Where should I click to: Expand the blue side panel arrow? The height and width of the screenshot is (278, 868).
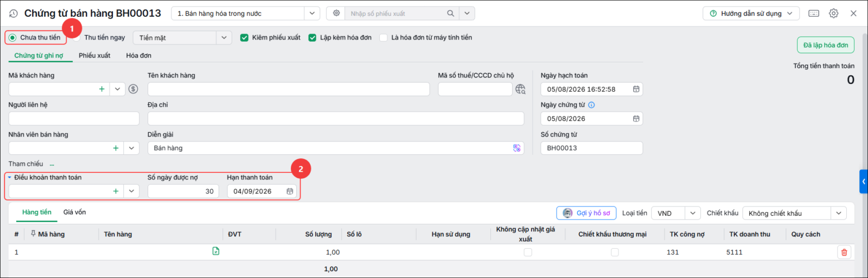[864, 182]
